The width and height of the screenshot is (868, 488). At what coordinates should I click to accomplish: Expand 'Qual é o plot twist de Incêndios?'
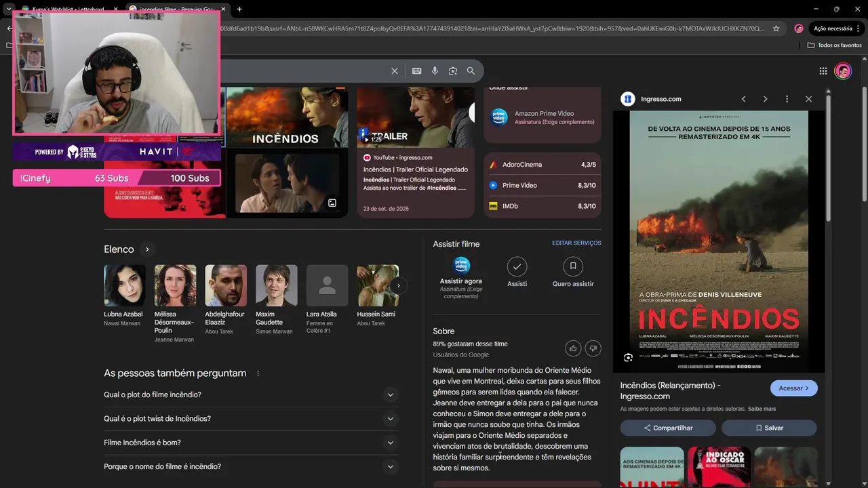click(251, 419)
